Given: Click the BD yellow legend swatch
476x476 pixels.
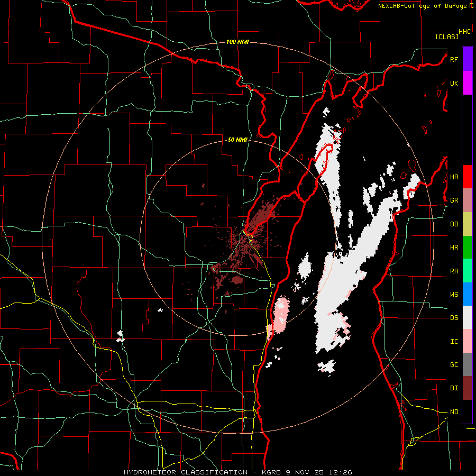Looking at the screenshot, I should 467,224.
